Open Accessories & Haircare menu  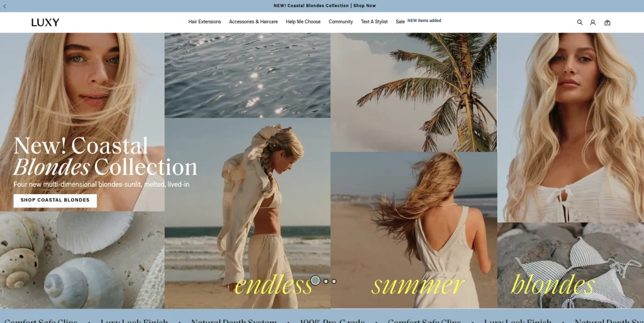pyautogui.click(x=253, y=22)
